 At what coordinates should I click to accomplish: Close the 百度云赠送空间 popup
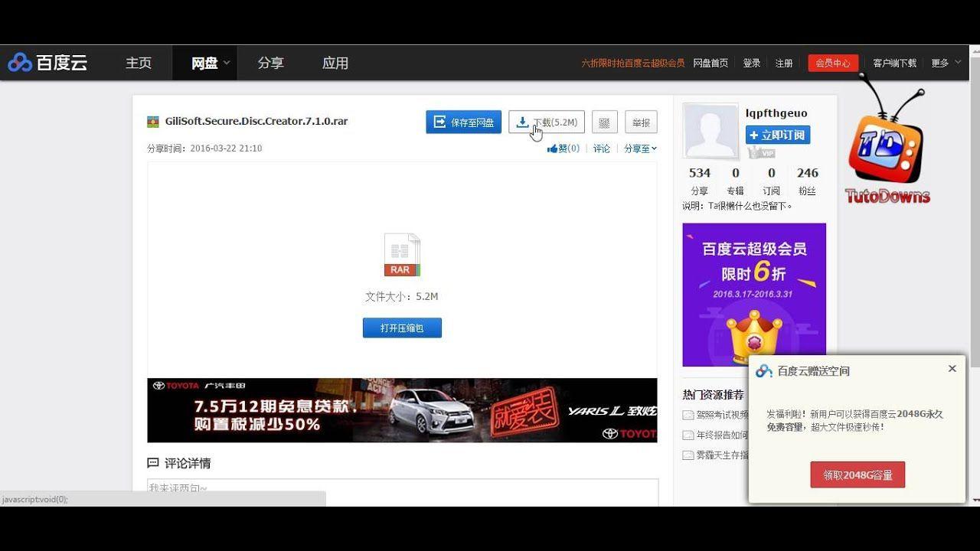tap(952, 368)
